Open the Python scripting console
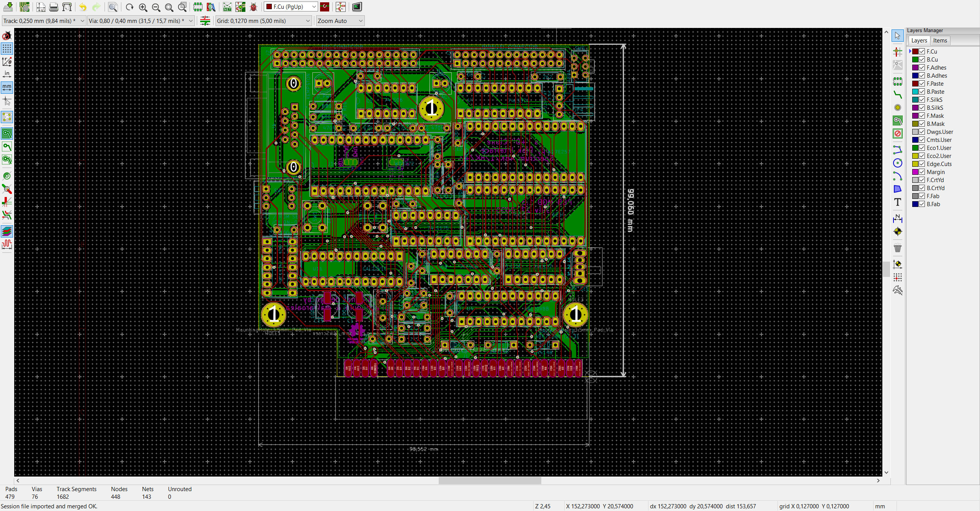 (x=357, y=7)
